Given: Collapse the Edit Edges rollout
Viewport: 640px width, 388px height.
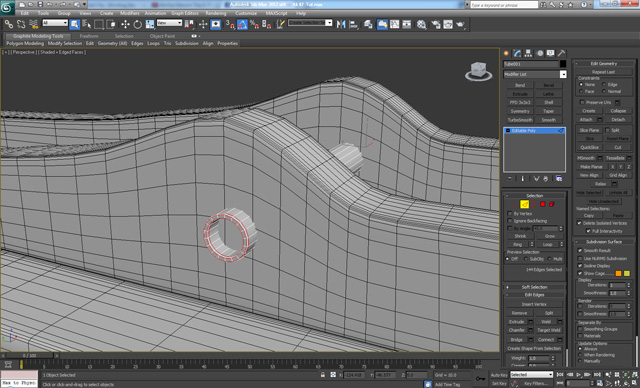Looking at the screenshot, I should [x=535, y=295].
